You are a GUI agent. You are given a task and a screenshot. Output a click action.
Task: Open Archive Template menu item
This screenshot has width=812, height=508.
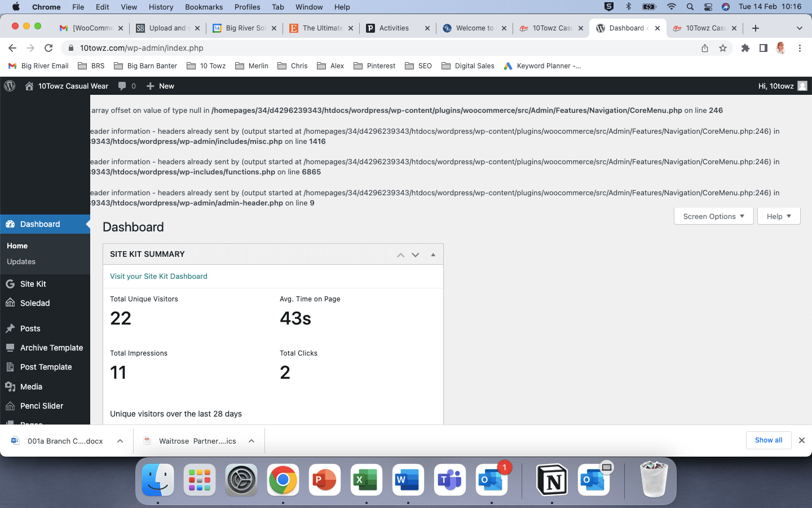tap(45, 348)
